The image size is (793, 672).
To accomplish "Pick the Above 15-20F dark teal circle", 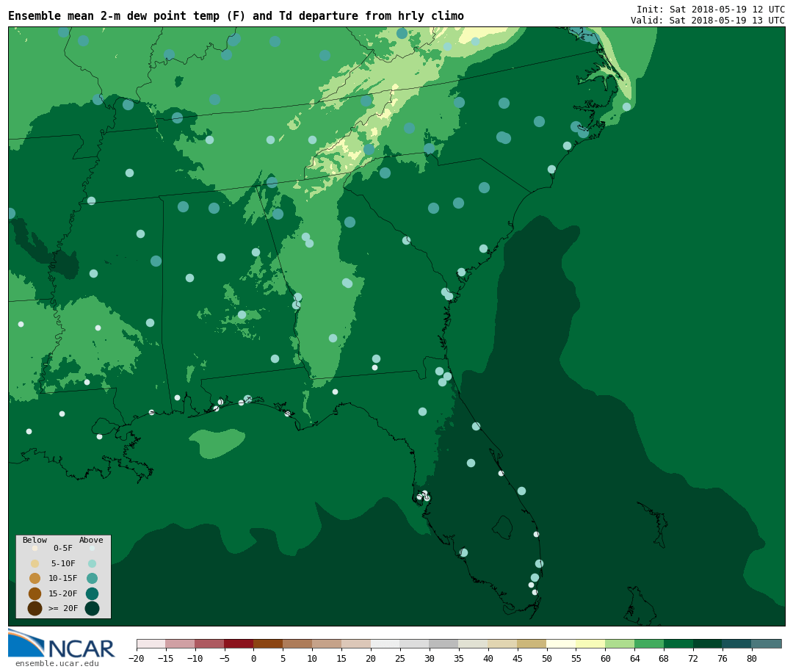I will (92, 593).
